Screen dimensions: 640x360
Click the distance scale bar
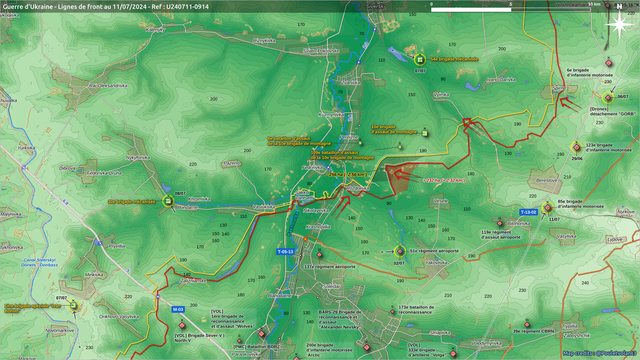click(x=511, y=9)
